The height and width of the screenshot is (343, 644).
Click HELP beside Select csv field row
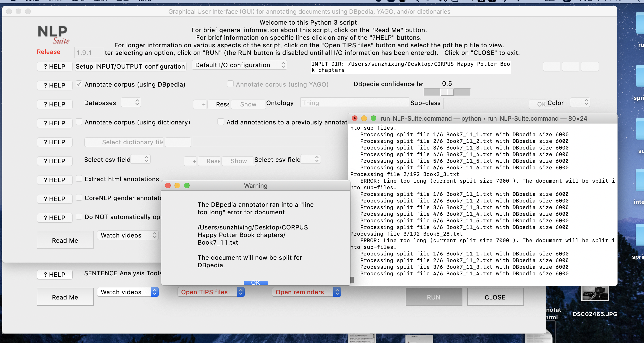click(x=55, y=161)
